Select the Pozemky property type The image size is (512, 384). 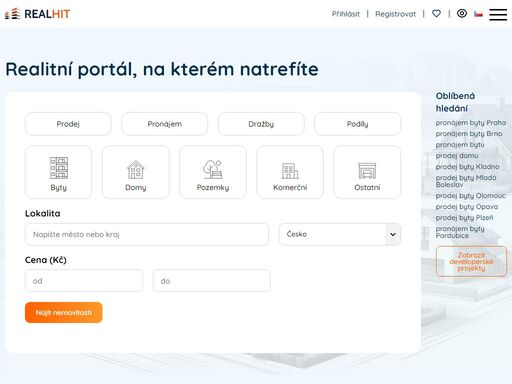click(x=213, y=172)
